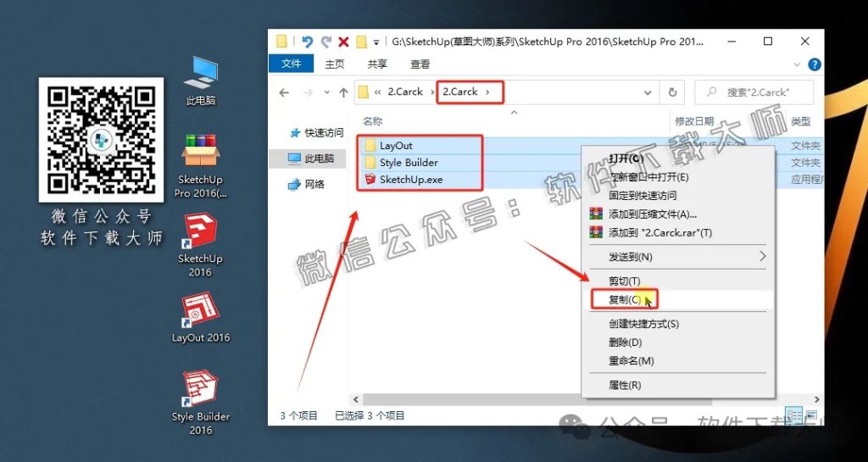Select the SketchUp.exe file
Viewport: 868px width, 462px height.
pyautogui.click(x=411, y=179)
